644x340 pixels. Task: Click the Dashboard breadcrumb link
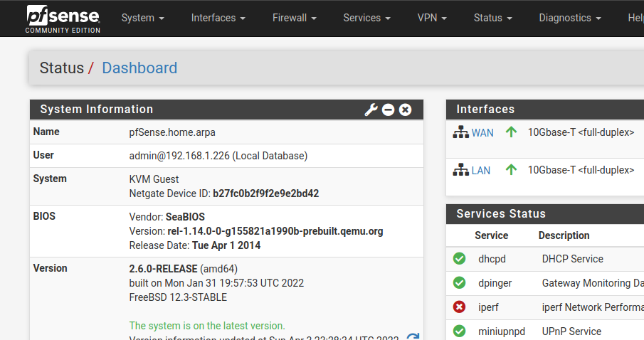[139, 68]
